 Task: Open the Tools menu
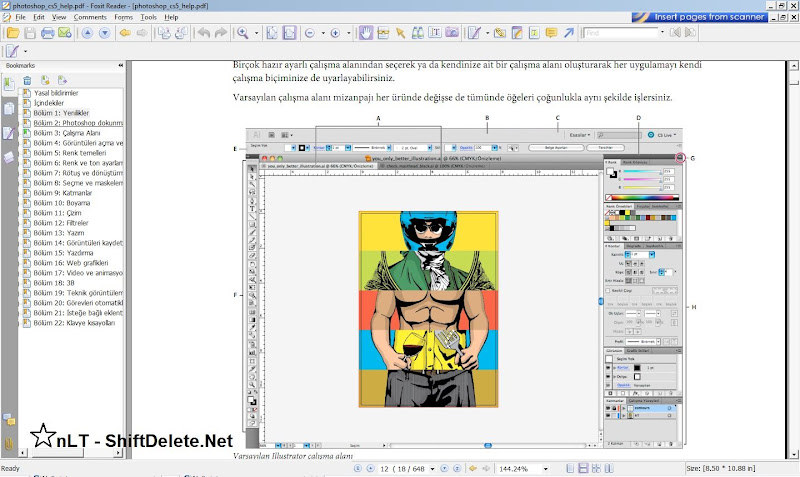click(x=148, y=17)
